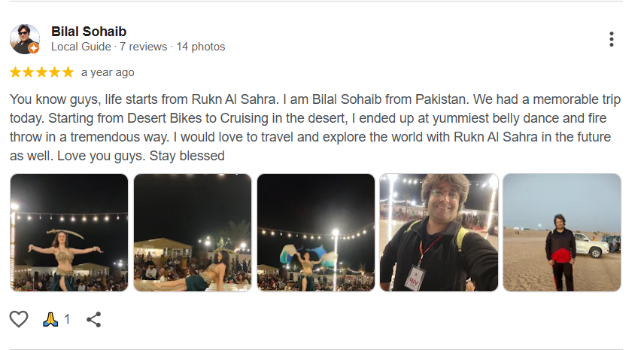
Task: Click the praying hands reaction emoji
Action: click(51, 319)
